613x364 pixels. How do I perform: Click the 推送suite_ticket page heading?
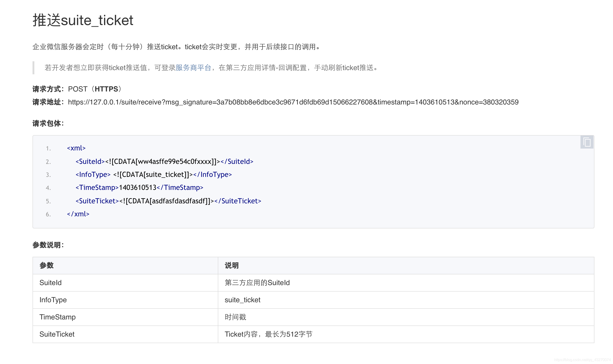pyautogui.click(x=83, y=20)
